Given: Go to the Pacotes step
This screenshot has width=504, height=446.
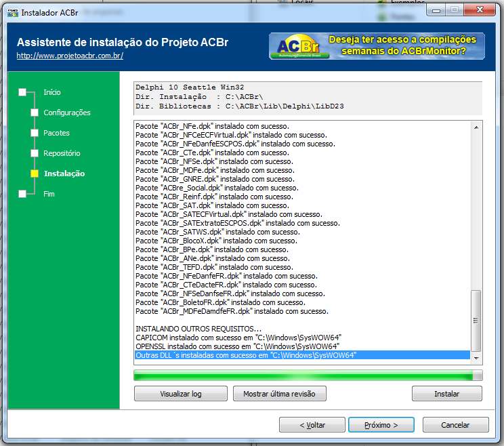Looking at the screenshot, I should pos(56,133).
